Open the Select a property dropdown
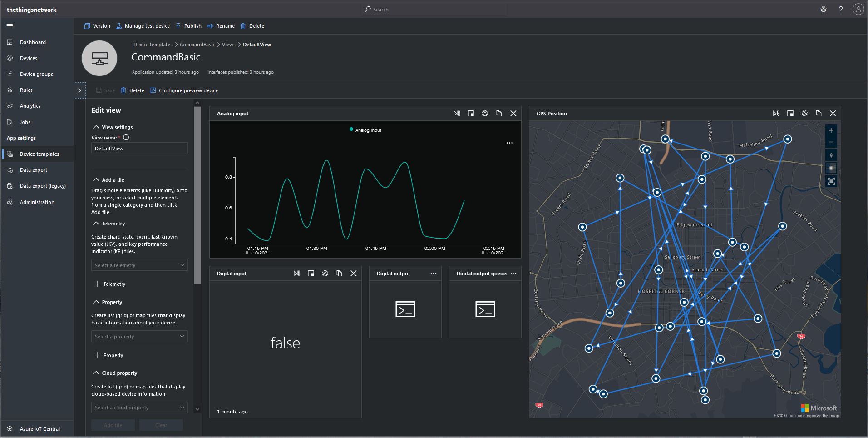 [x=139, y=337]
